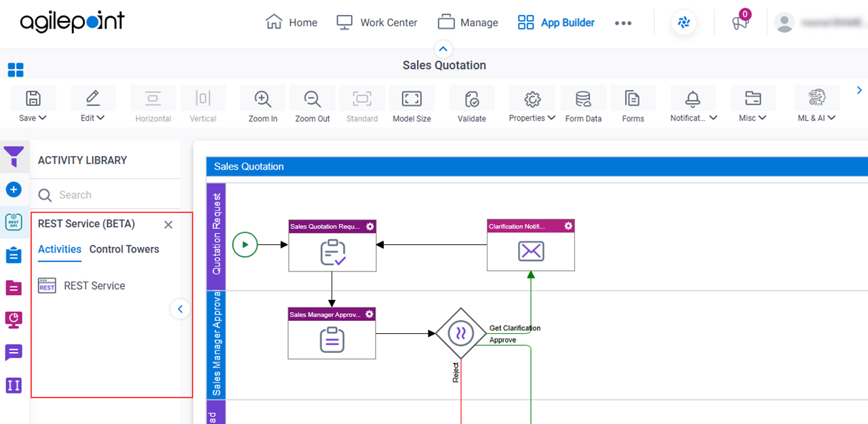868x424 pixels.
Task: Select the Sales Quotation Request activity box
Action: [332, 245]
